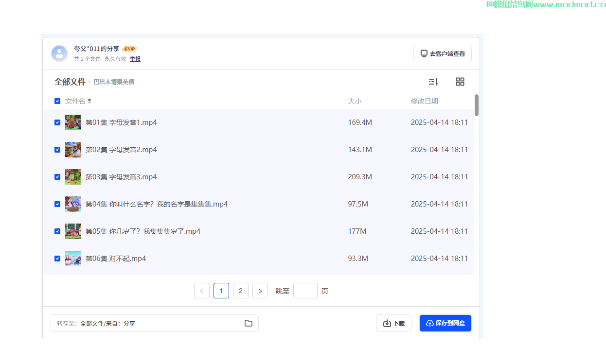The height and width of the screenshot is (364, 606).
Task: Switch to grid view icon
Action: click(x=460, y=82)
